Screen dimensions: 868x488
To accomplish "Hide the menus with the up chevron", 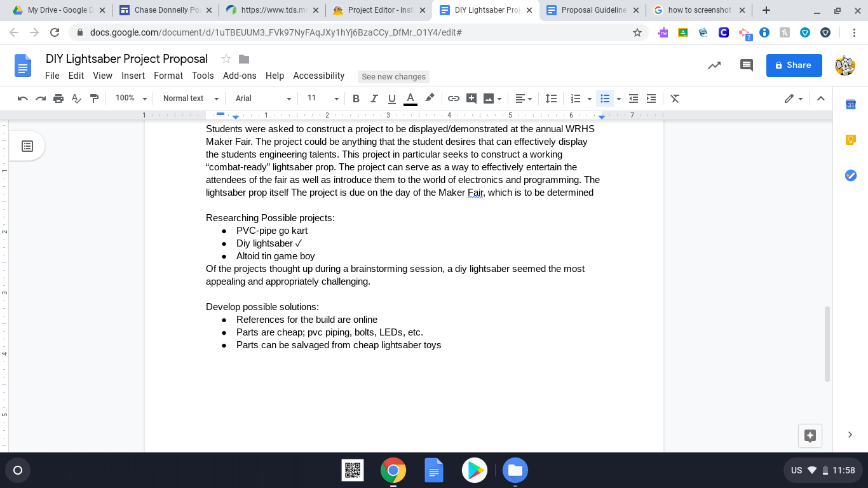I will [x=820, y=98].
